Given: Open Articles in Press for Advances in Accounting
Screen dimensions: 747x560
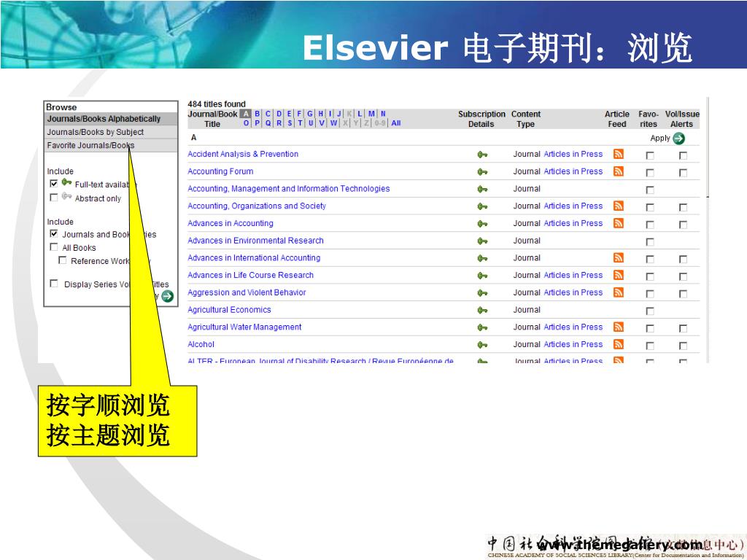Looking at the screenshot, I should point(573,223).
